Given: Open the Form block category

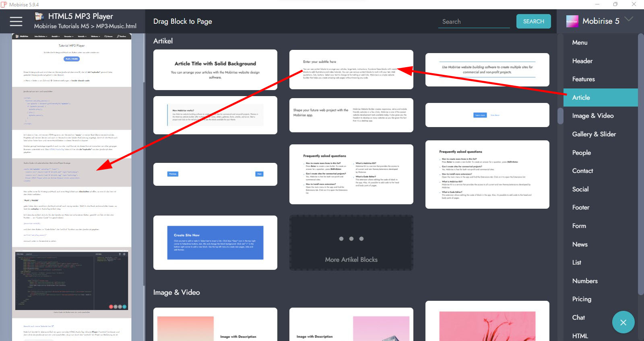Looking at the screenshot, I should [579, 226].
